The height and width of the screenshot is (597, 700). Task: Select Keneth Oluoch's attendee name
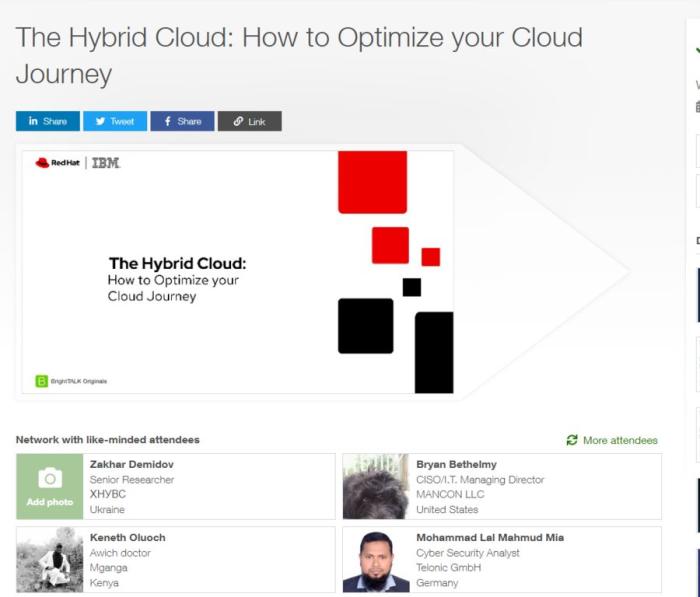127,538
